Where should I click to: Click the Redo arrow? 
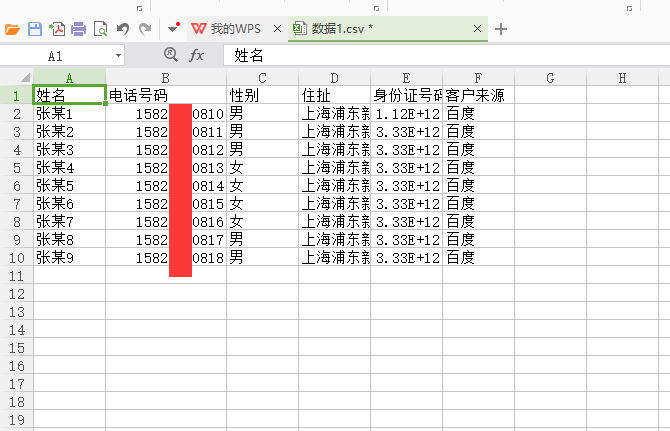coord(145,29)
